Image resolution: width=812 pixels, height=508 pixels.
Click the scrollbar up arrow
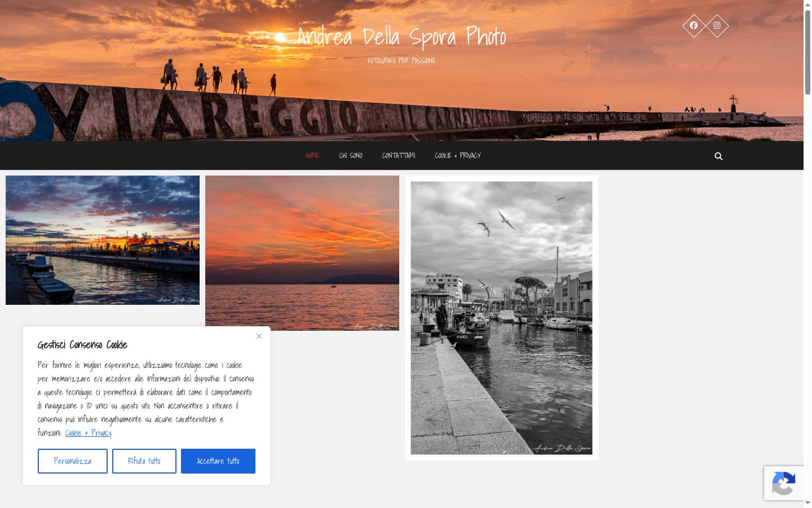pyautogui.click(x=807, y=5)
